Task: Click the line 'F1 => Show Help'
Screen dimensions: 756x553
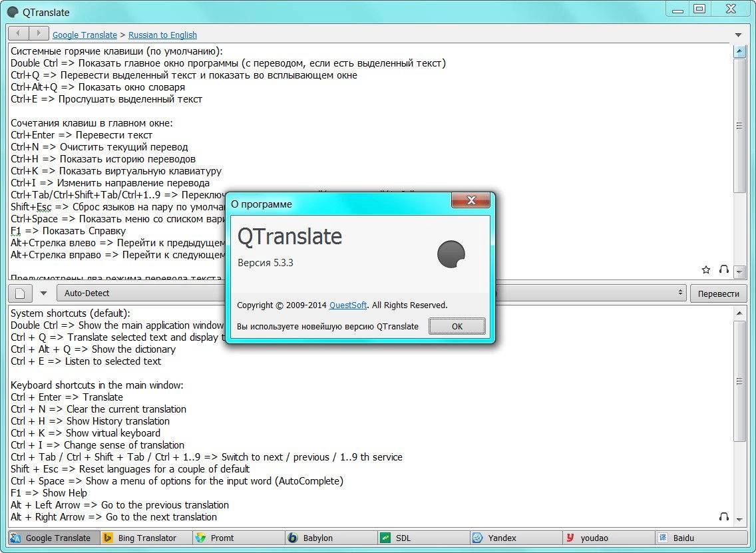Action: pyautogui.click(x=49, y=492)
